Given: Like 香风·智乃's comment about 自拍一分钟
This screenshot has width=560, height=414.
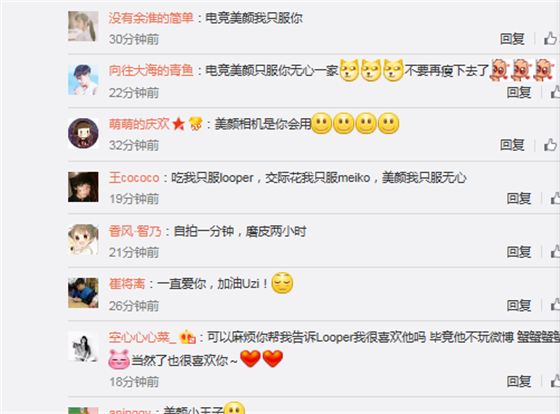Looking at the screenshot, I should [x=555, y=252].
